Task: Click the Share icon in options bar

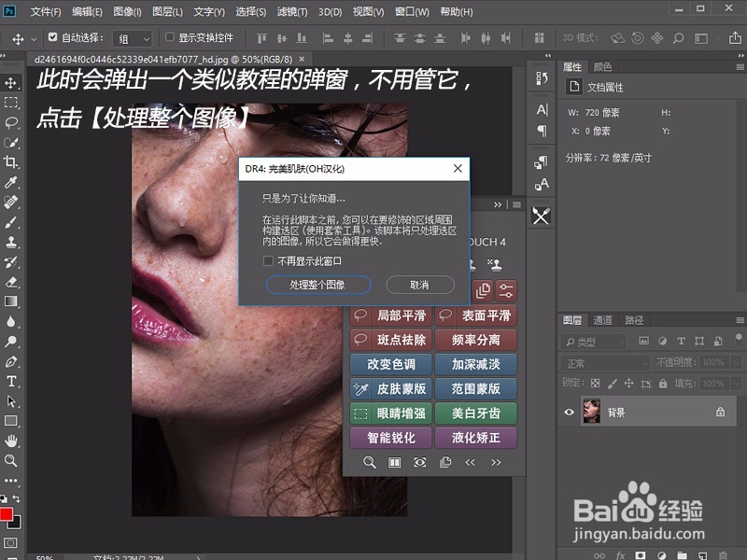Action: tap(734, 37)
